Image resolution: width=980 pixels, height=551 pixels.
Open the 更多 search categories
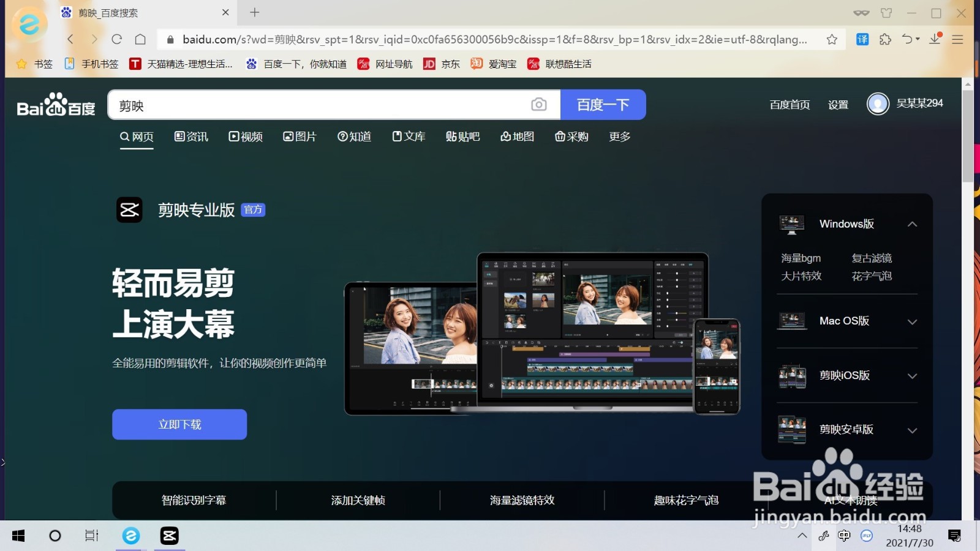click(x=620, y=137)
